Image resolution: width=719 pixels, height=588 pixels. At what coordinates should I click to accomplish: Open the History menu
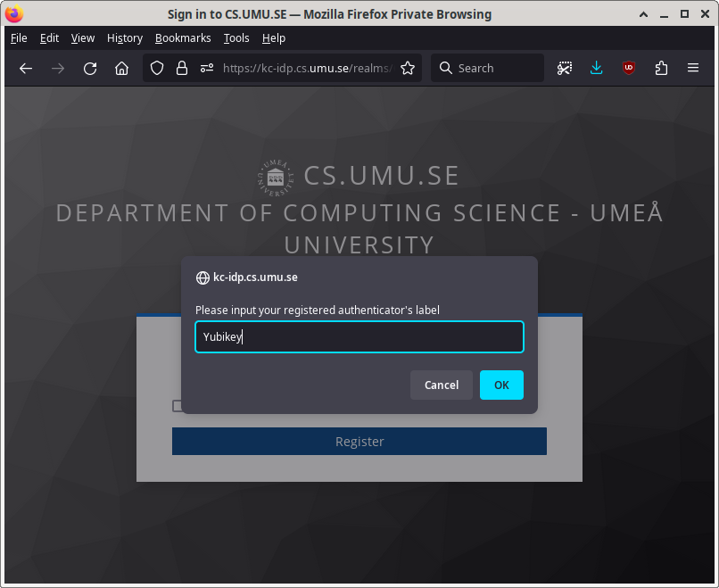(x=124, y=38)
